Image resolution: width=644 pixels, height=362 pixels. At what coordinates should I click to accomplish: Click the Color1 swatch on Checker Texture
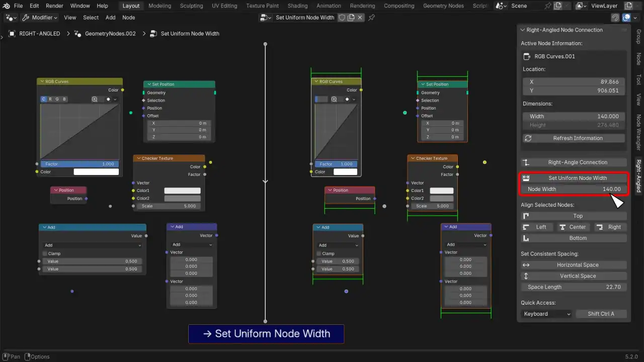pos(182,191)
